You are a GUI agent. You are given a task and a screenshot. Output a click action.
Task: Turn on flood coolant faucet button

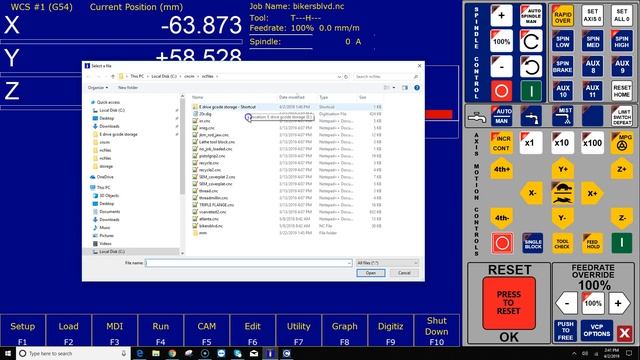tap(531, 116)
